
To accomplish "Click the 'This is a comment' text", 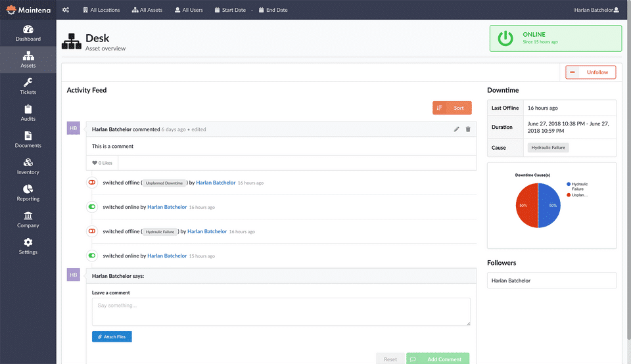I will (112, 146).
